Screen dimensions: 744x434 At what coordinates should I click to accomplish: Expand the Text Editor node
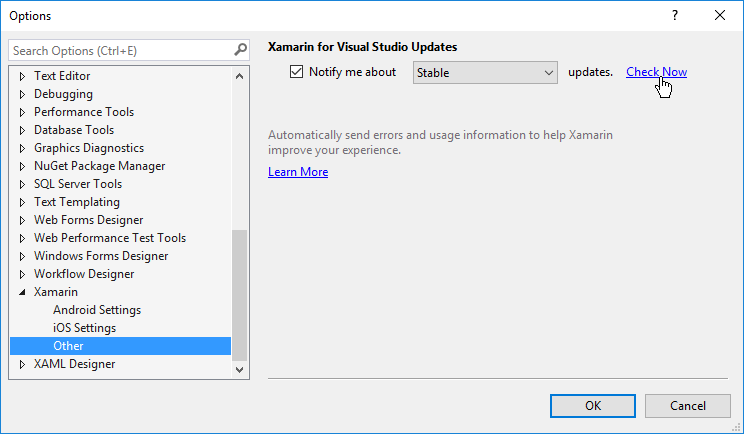click(22, 76)
